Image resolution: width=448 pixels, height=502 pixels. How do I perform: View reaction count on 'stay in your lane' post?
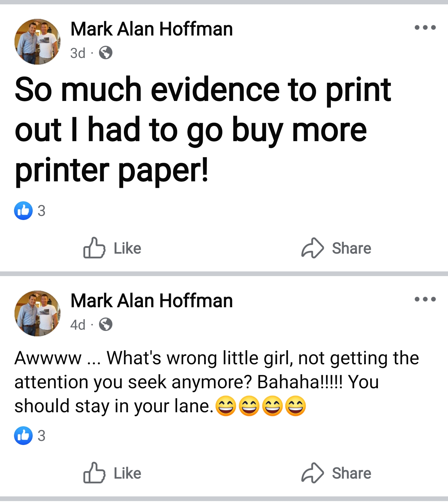(41, 436)
